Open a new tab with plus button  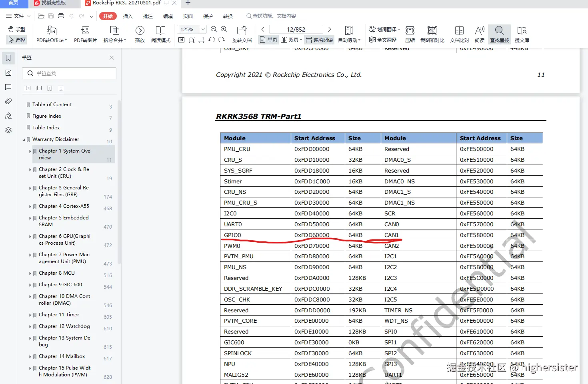coord(188,3)
